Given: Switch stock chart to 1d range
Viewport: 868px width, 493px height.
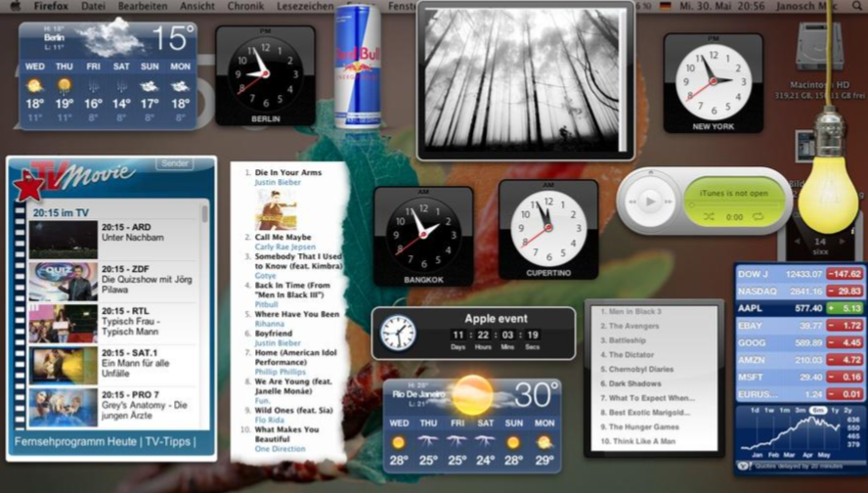Looking at the screenshot, I should [755, 411].
